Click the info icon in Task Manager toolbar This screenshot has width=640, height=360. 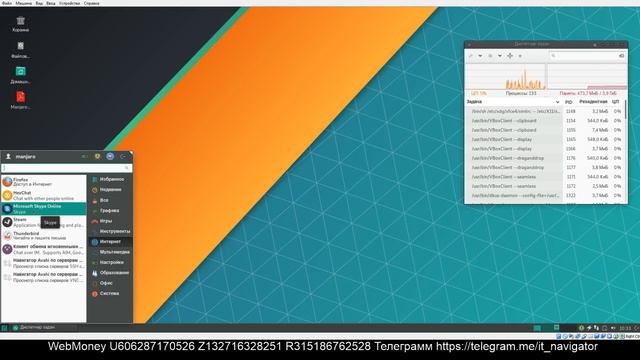coord(520,56)
